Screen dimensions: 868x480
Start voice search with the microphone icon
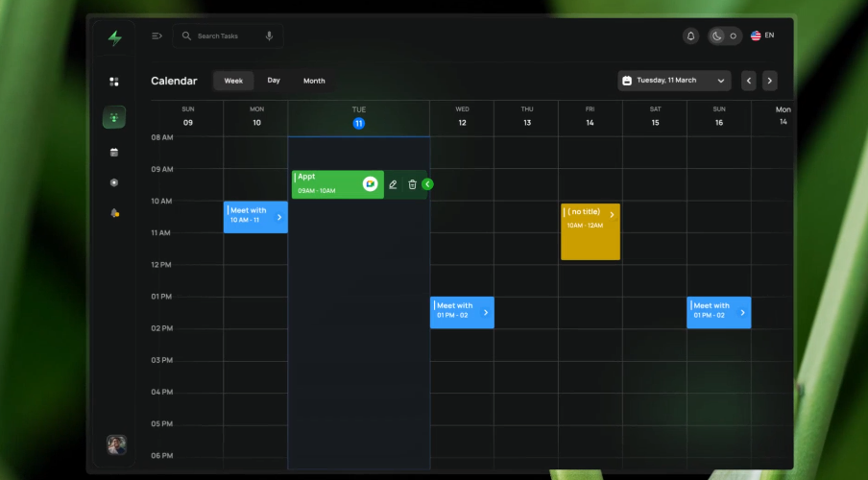[x=269, y=36]
